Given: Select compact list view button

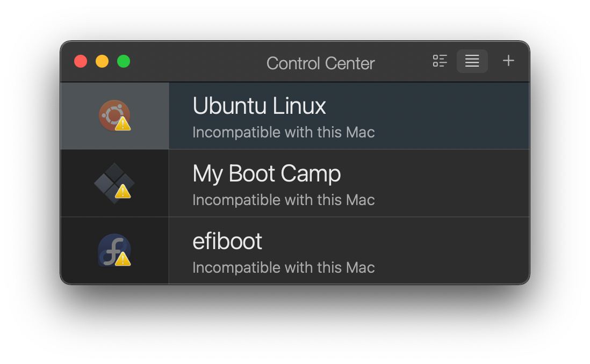Looking at the screenshot, I should 472,61.
